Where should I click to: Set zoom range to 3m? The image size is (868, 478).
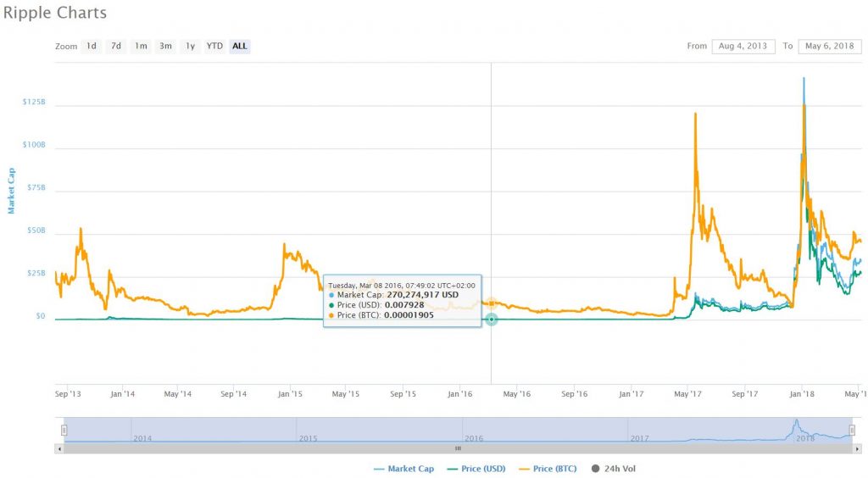point(165,46)
